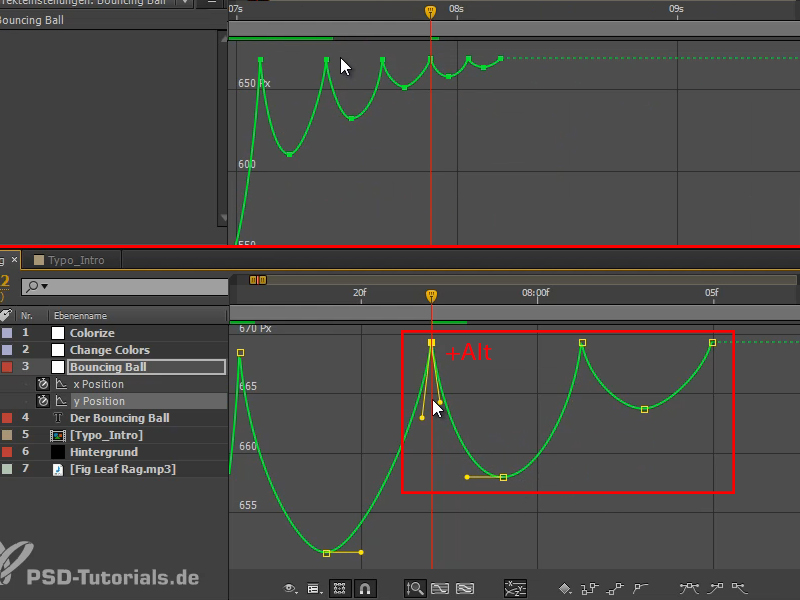The height and width of the screenshot is (600, 800).
Task: Toggle the stopwatch for y Position
Action: (42, 401)
